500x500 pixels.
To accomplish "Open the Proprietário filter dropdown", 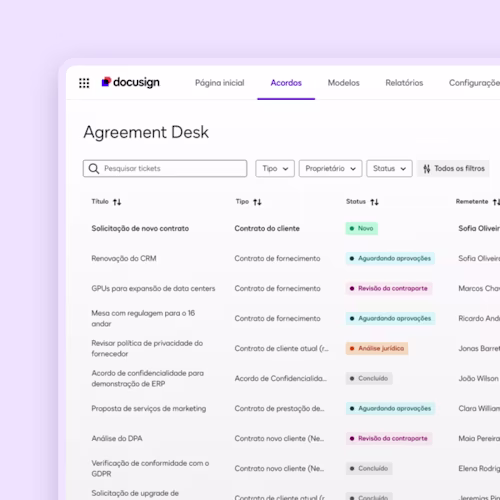I will click(x=330, y=169).
